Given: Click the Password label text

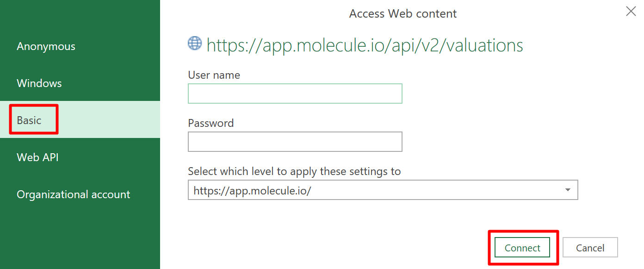Looking at the screenshot, I should (211, 123).
